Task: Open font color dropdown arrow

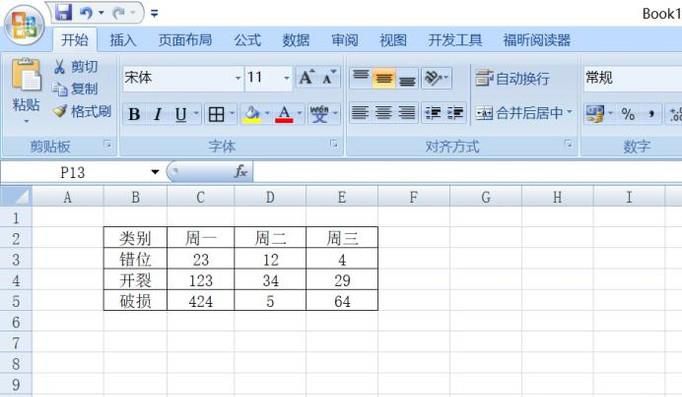Action: click(300, 113)
